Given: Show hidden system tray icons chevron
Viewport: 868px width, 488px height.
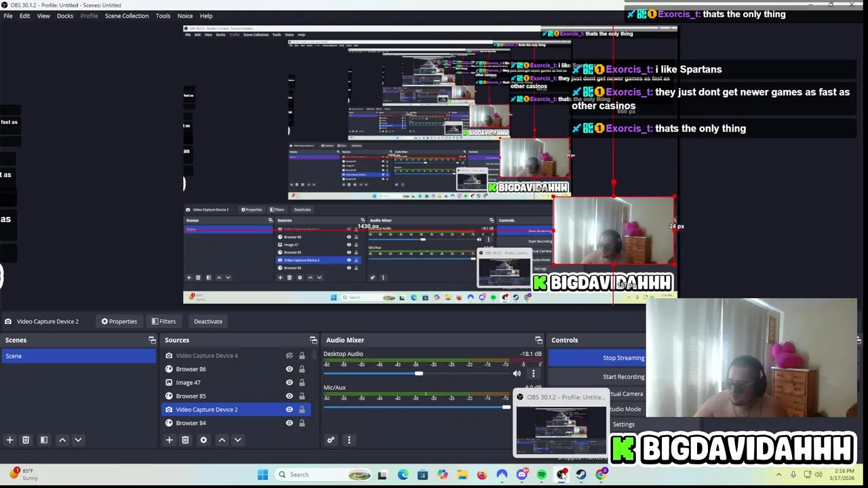Looking at the screenshot, I should (x=778, y=474).
